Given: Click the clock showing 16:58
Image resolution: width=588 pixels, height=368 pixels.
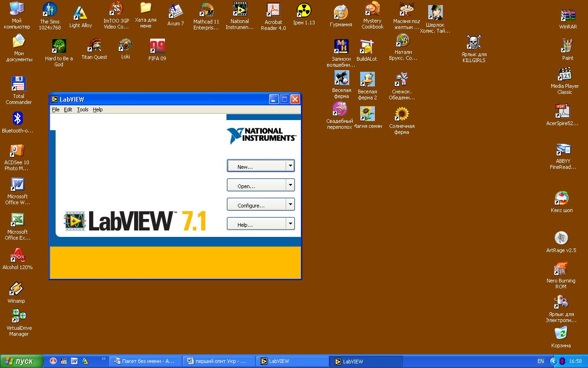Looking at the screenshot, I should click(576, 362).
